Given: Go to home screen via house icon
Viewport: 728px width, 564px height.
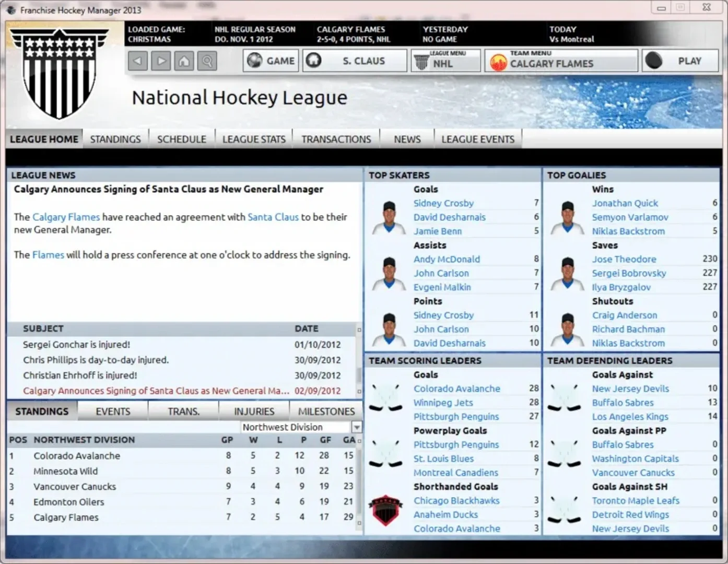Looking at the screenshot, I should (184, 61).
